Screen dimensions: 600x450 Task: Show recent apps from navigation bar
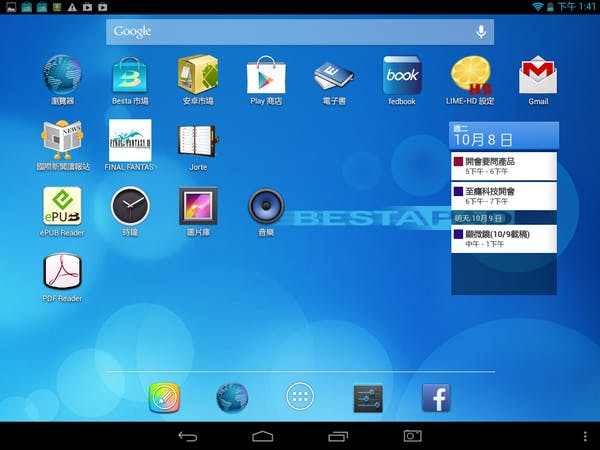[338, 436]
